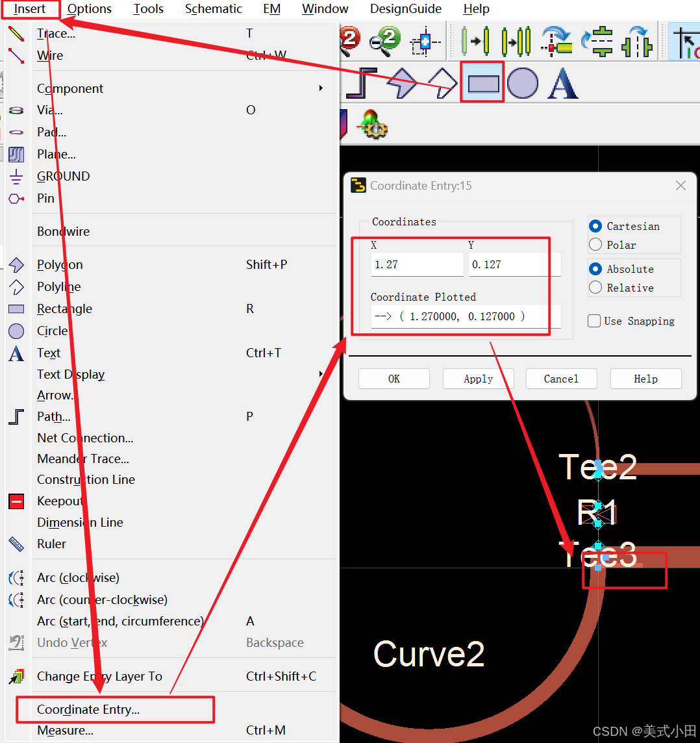Enable the Use Snapping checkbox

click(x=594, y=321)
